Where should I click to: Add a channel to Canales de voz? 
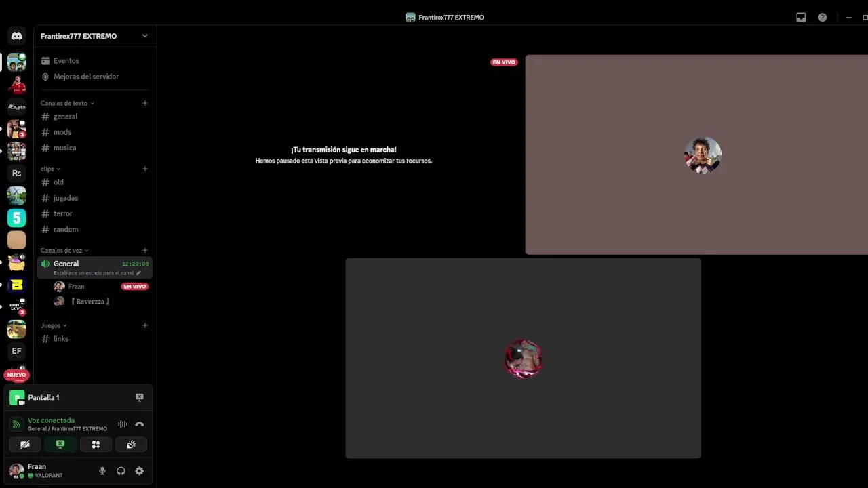point(144,251)
